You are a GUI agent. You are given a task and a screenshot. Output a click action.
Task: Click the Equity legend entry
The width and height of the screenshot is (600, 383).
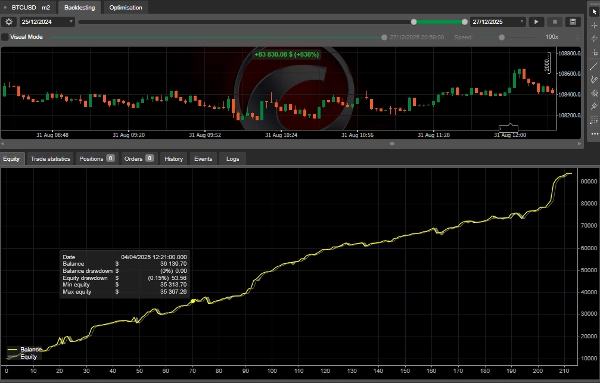click(x=22, y=357)
